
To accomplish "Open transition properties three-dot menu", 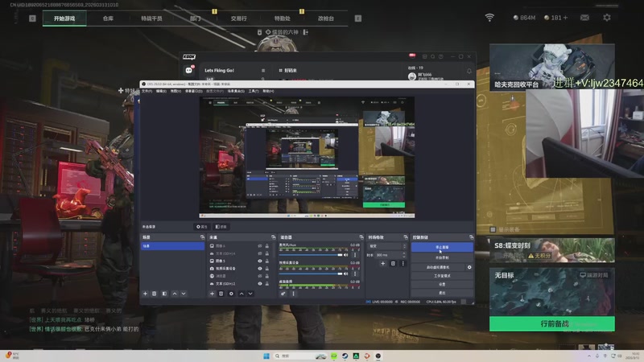I will [x=403, y=264].
